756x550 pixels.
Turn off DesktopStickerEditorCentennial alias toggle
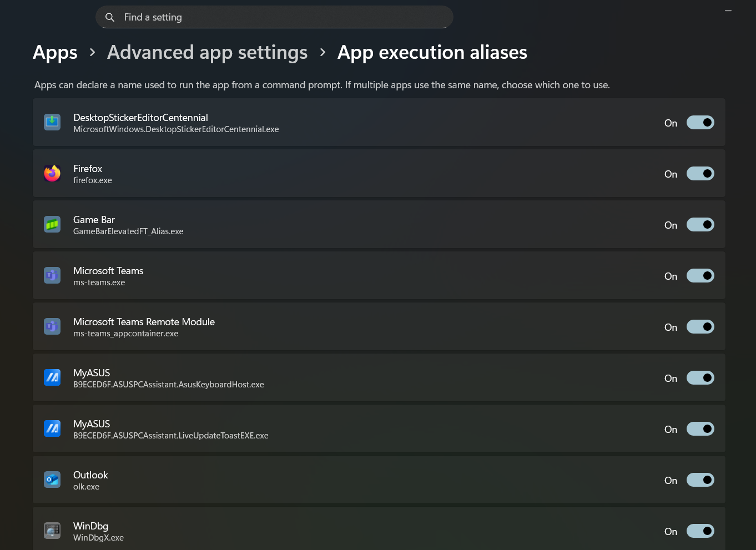pos(700,123)
